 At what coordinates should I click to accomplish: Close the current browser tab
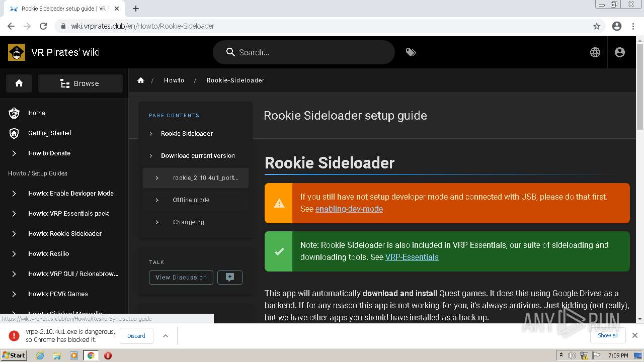[x=117, y=9]
